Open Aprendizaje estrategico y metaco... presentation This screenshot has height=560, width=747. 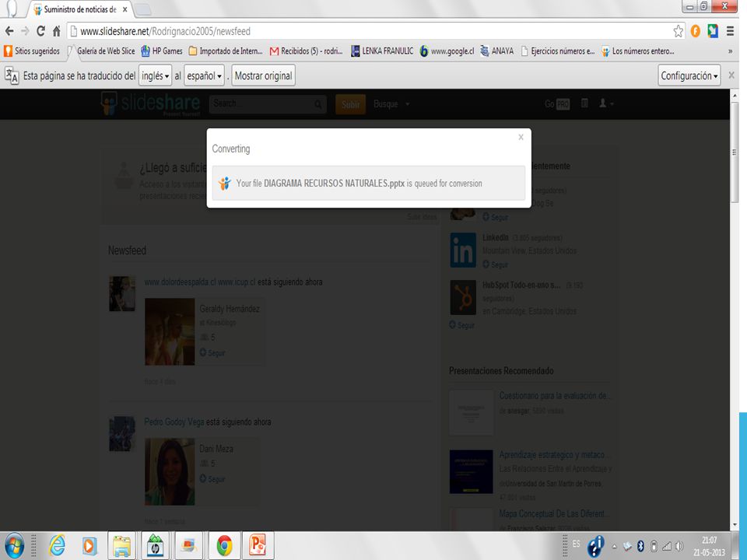pos(553,455)
